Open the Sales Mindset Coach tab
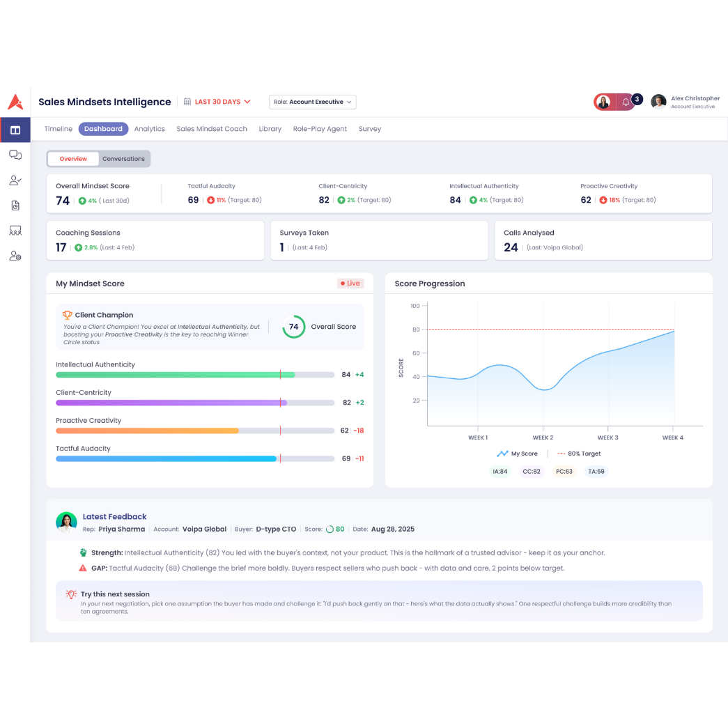 click(x=212, y=129)
